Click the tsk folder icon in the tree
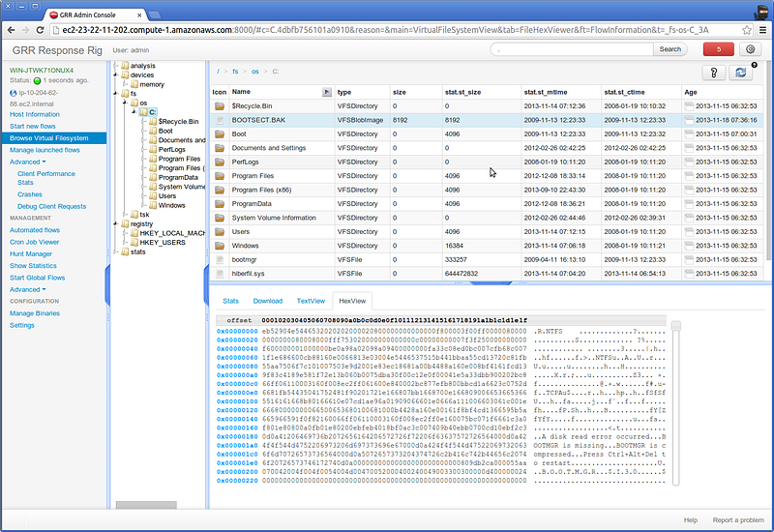 tap(134, 214)
